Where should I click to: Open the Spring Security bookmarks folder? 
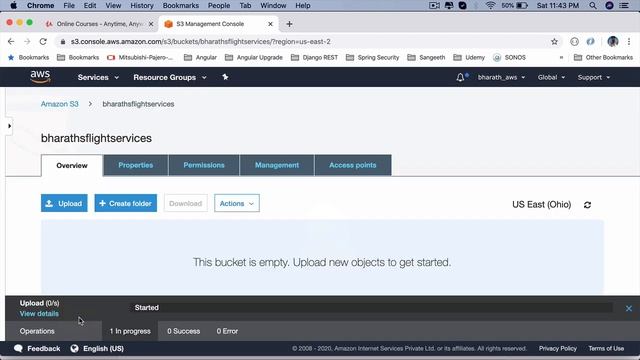(x=372, y=58)
